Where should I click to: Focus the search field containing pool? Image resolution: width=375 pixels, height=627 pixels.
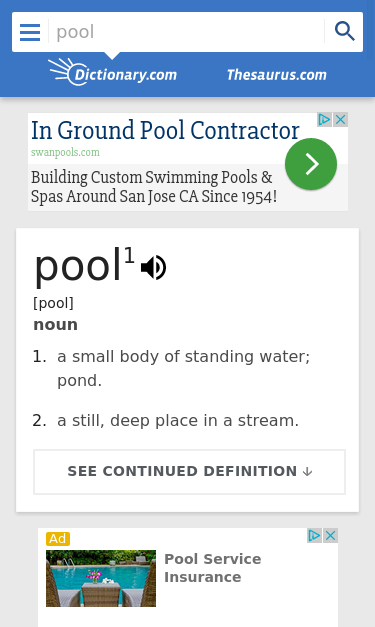pyautogui.click(x=187, y=32)
